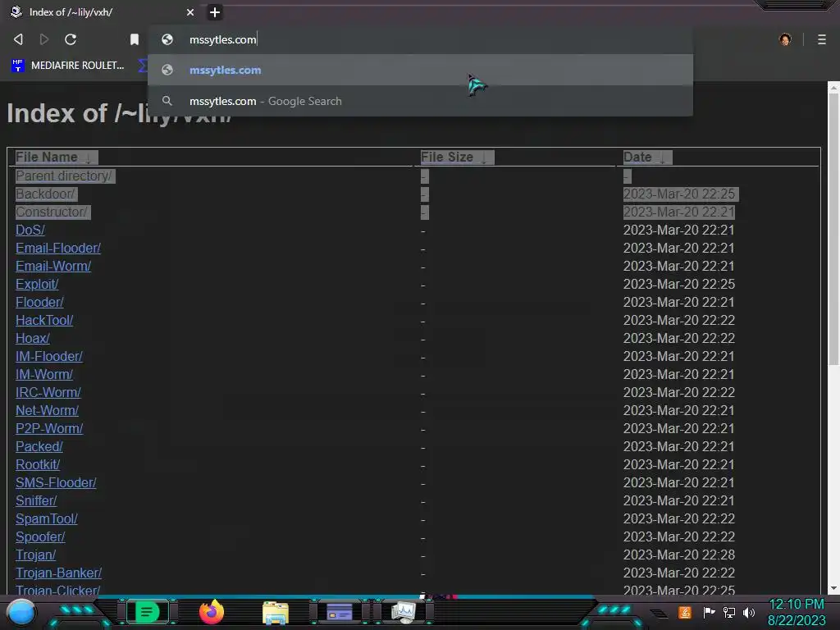Open the Parent directory/ link
Image resolution: width=840 pixels, height=630 pixels.
[64, 176]
